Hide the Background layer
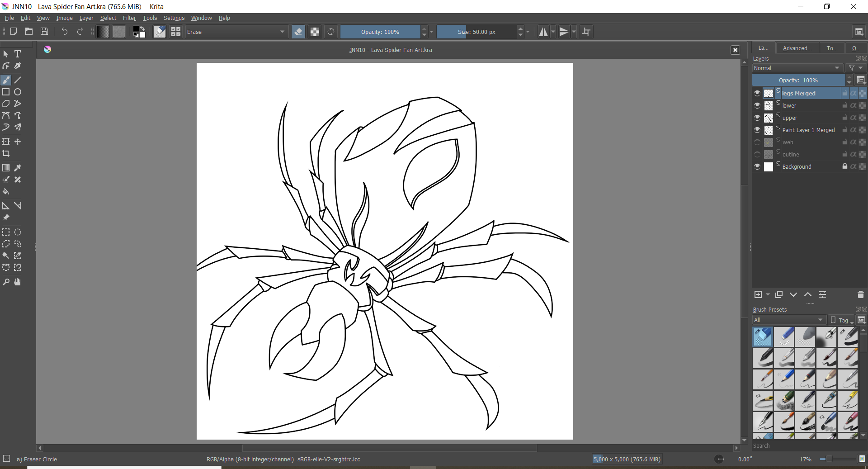The width and height of the screenshot is (868, 469). tap(757, 166)
